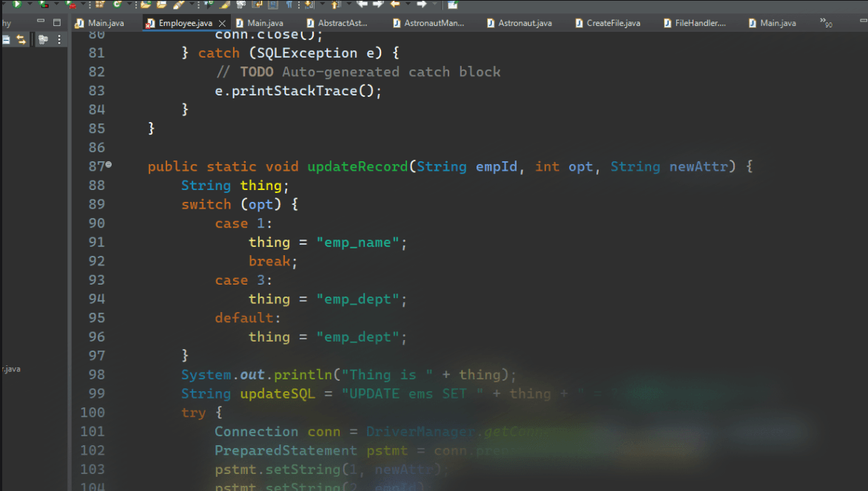868x491 pixels.
Task: Collapse the updateRecord method fold marker
Action: [109, 165]
